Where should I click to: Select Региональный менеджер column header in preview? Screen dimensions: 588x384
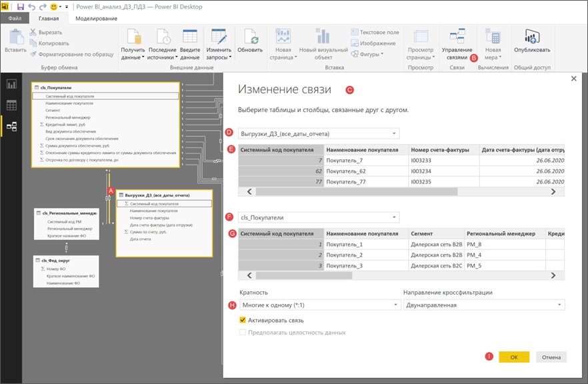(505, 233)
